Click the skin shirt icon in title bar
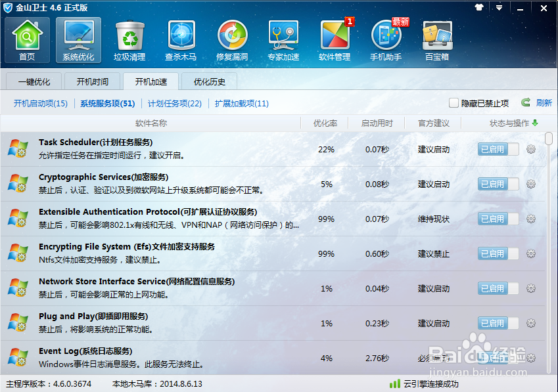558x392 pixels. coord(479,7)
